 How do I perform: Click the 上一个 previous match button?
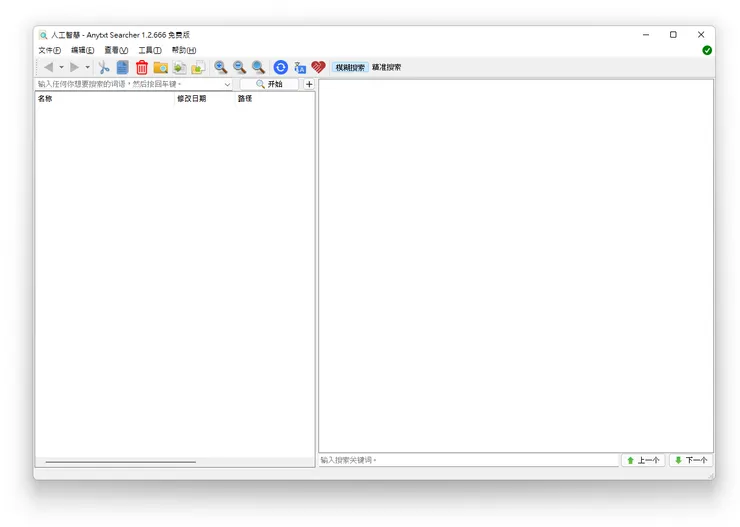(643, 460)
